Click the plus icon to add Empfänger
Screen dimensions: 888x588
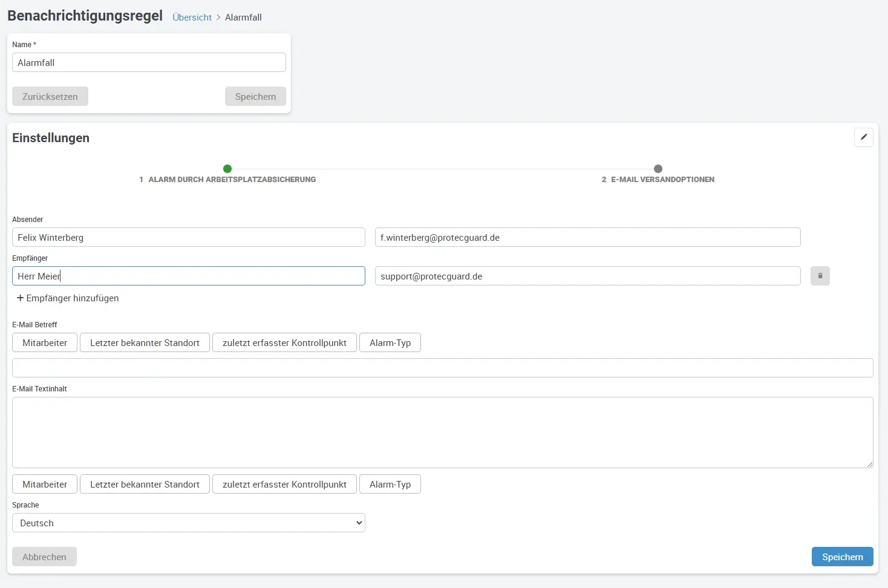20,298
